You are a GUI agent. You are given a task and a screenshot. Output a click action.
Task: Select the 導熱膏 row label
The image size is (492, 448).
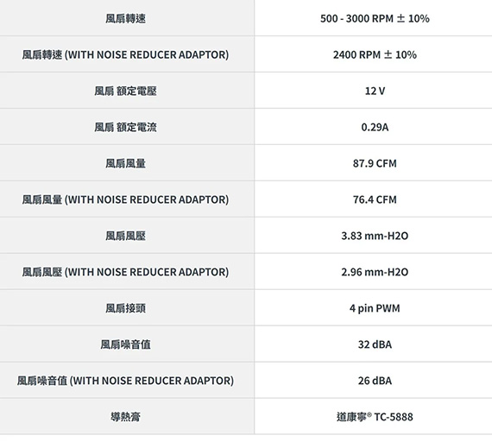[x=125, y=417]
